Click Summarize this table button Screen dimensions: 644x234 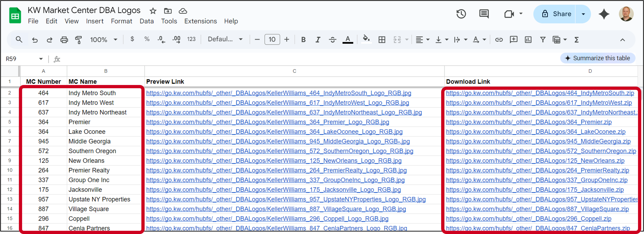point(598,58)
